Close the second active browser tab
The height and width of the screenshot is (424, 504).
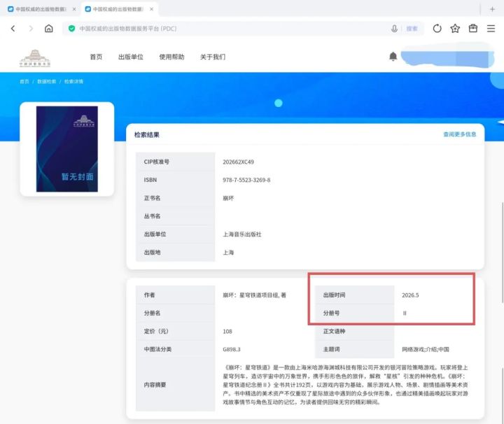(x=151, y=9)
